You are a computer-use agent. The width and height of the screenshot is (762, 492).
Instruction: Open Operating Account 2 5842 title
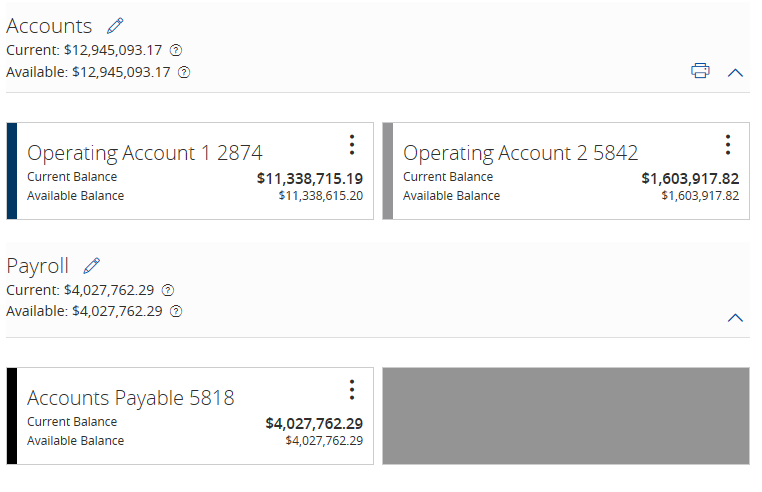[520, 153]
